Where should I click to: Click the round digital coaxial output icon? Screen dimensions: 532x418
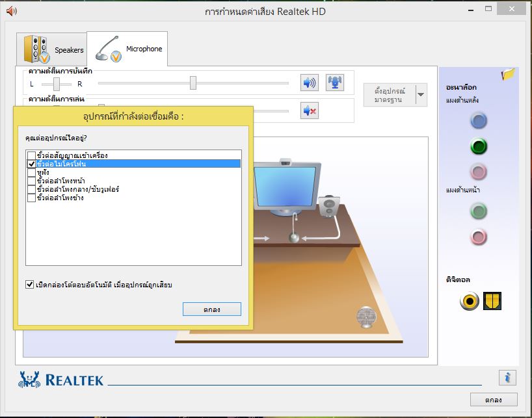point(470,301)
